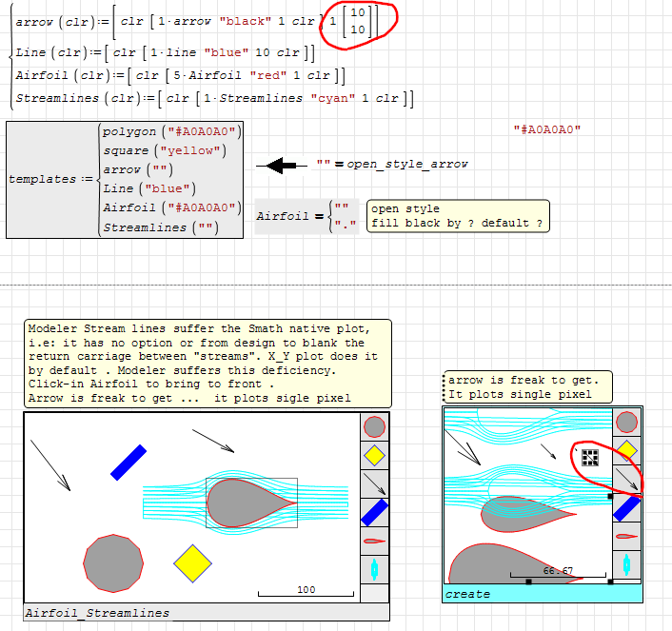Pick the yellow square template in Airfoil_Streamlines palette
This screenshot has height=631, width=672.
click(375, 455)
